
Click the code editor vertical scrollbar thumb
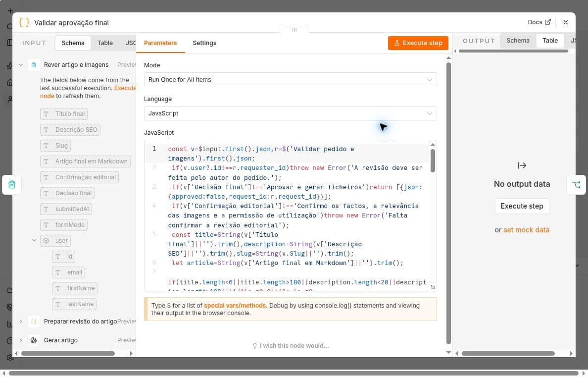click(433, 161)
